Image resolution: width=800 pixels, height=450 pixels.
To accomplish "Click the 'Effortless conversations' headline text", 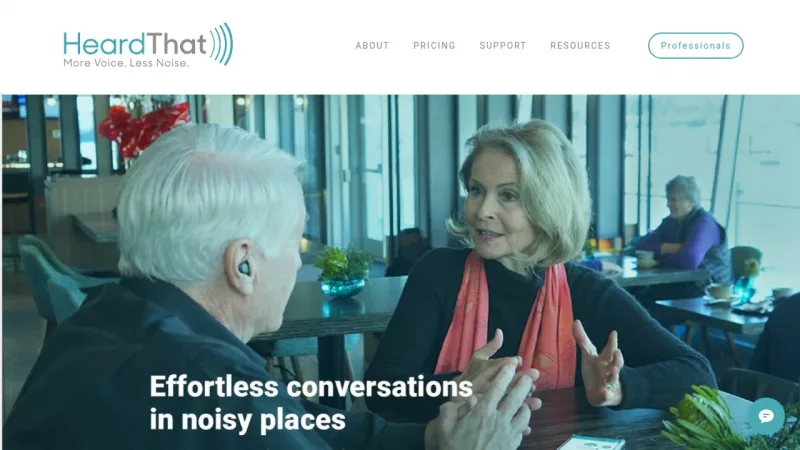I will click(311, 386).
